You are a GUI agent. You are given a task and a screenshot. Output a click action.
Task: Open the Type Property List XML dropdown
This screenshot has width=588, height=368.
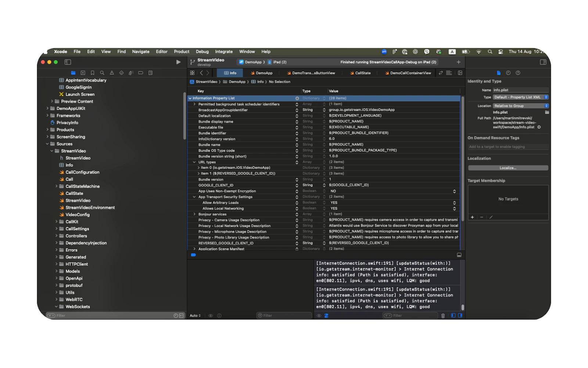pyautogui.click(x=521, y=97)
